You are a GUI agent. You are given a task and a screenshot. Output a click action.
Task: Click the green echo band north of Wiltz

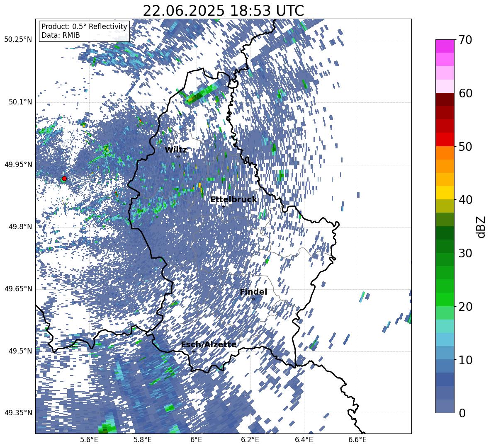click(202, 93)
